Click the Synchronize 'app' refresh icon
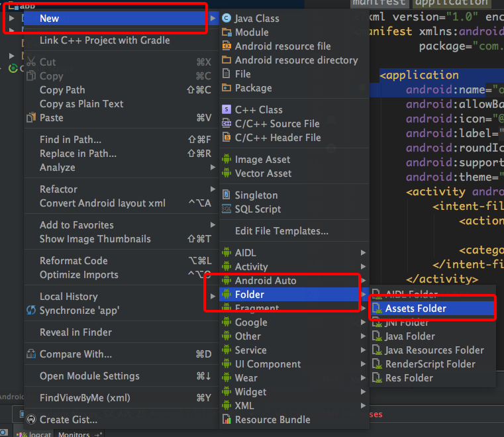Image resolution: width=504 pixels, height=437 pixels. (31, 311)
